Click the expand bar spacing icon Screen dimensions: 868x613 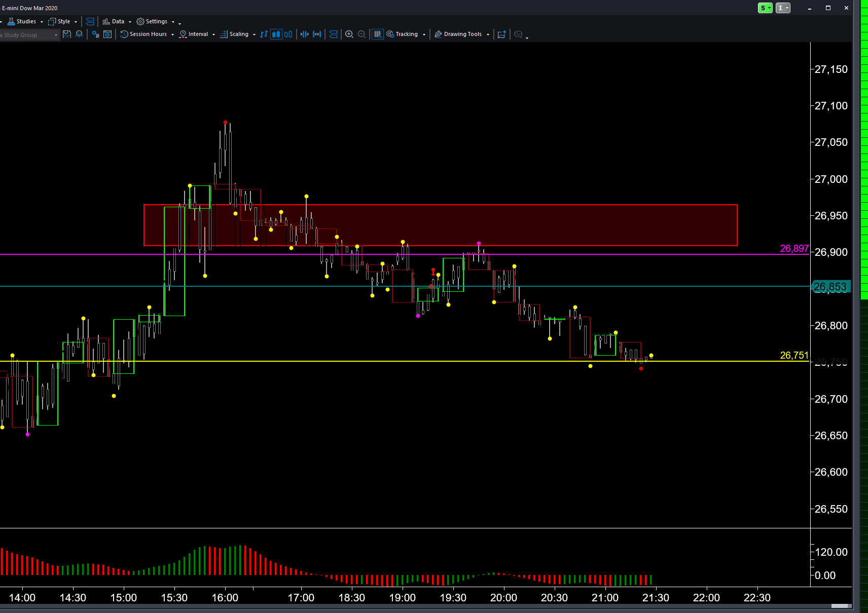(x=317, y=34)
